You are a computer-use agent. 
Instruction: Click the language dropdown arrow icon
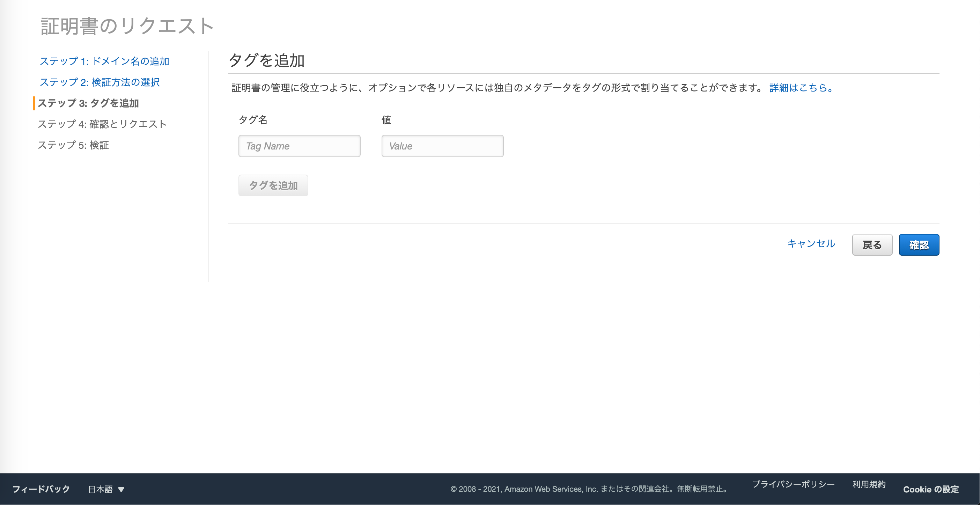[121, 489]
